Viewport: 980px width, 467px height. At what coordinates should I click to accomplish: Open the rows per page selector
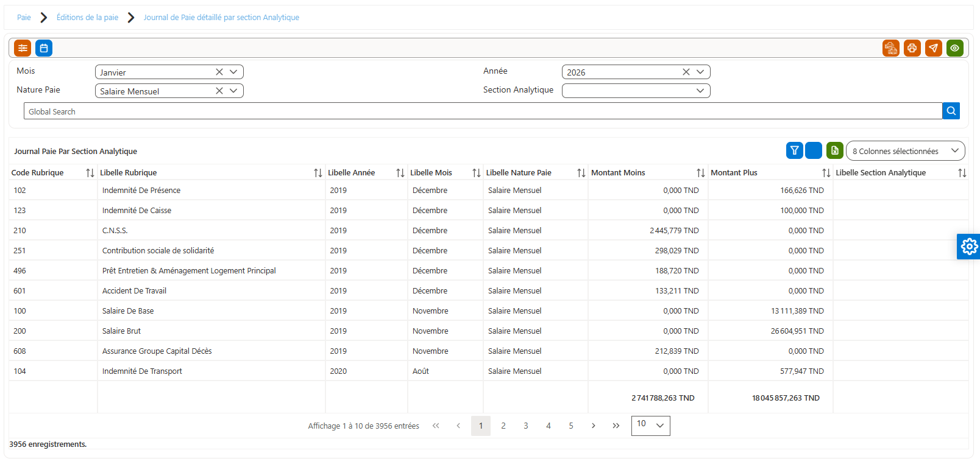pos(651,426)
